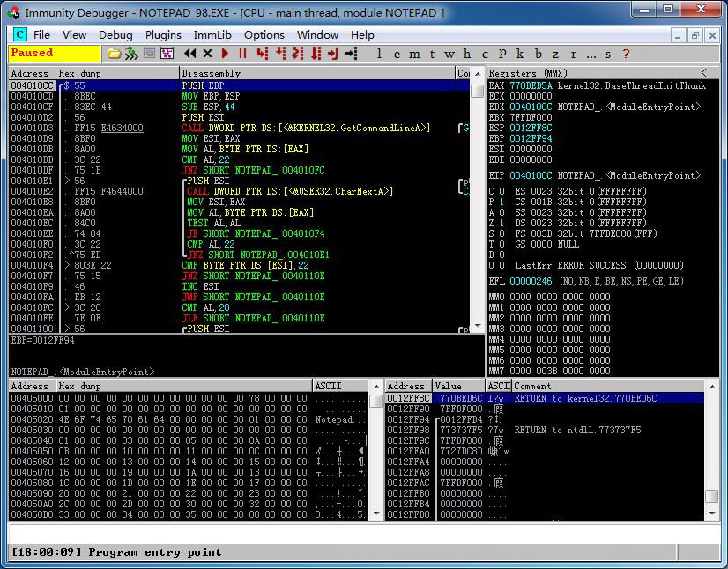Click the Execute till return icon
Image resolution: width=728 pixels, height=569 pixels.
coord(333,54)
